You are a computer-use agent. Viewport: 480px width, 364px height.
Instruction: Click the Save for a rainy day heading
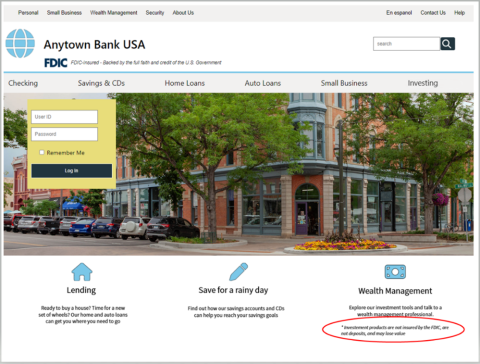click(x=233, y=290)
